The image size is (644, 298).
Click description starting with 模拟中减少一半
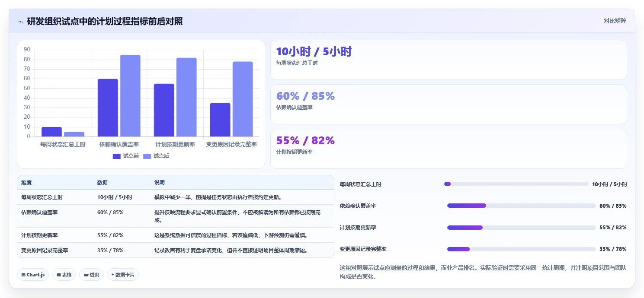point(218,197)
